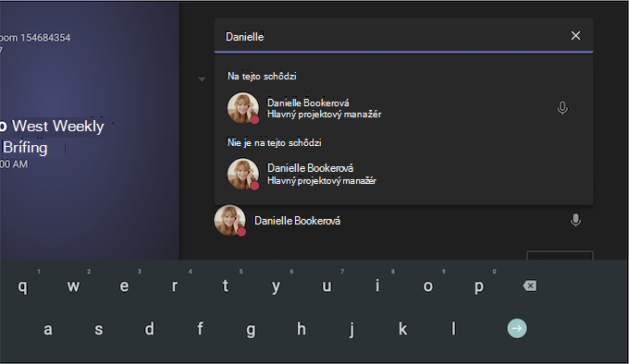
Task: Tap the g key
Action: [251, 330]
